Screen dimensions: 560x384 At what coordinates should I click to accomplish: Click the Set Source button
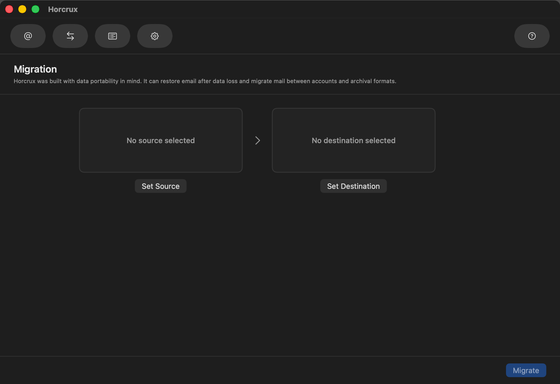click(160, 186)
